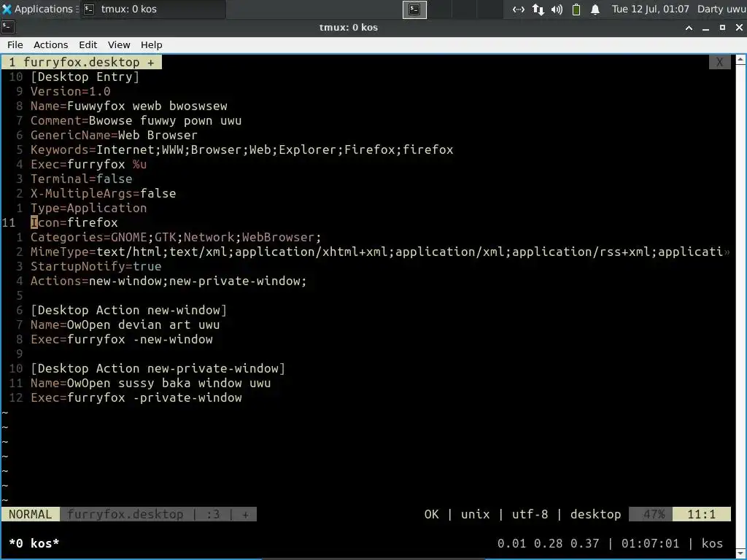Click the Name=OwOpen sussy baka window uwu line
747x560 pixels.
pyautogui.click(x=150, y=383)
